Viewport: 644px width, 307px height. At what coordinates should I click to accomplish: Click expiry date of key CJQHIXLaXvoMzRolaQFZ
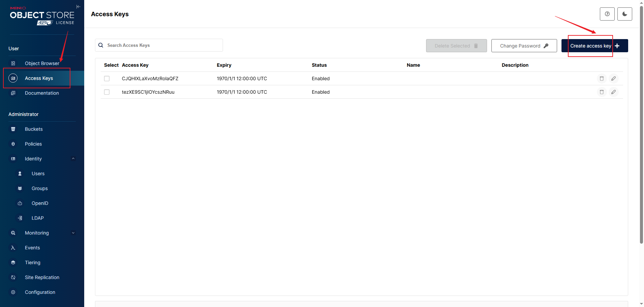click(x=242, y=79)
